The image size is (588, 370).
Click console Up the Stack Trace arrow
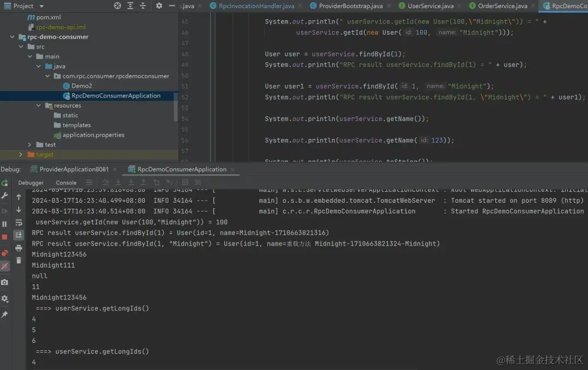(x=19, y=197)
